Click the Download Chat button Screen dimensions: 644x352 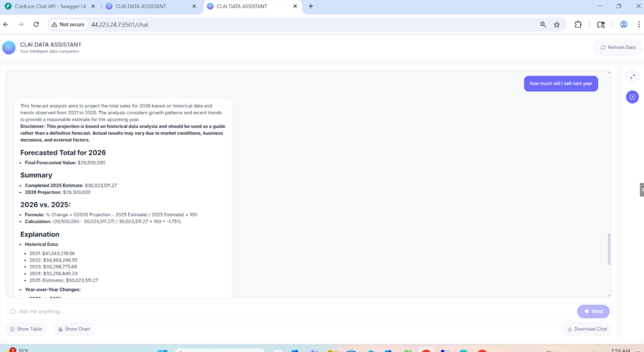pyautogui.click(x=587, y=329)
